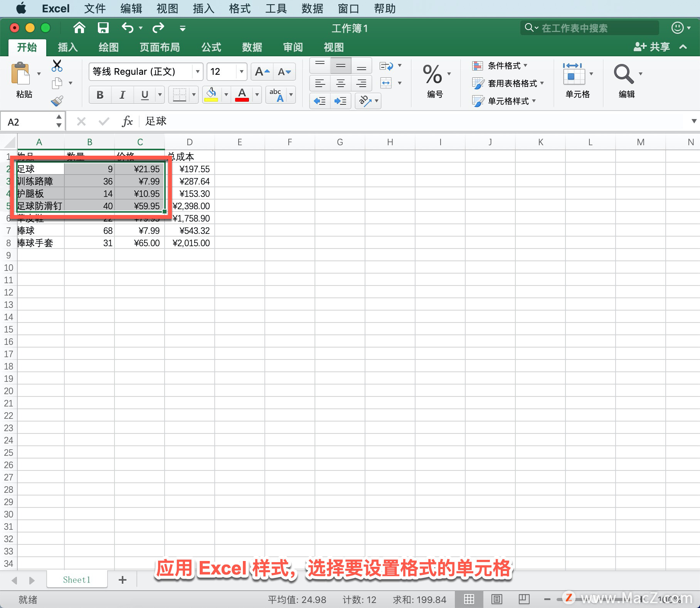Collapse the ribbon with the chevron
Image resolution: width=700 pixels, height=608 pixels.
(x=683, y=47)
